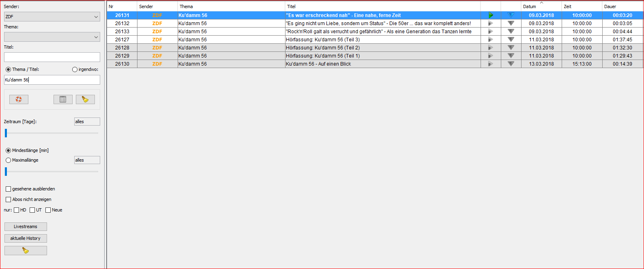Play film 26131 with green play arrow
Viewport: 644px width, 269px height.
(x=491, y=15)
